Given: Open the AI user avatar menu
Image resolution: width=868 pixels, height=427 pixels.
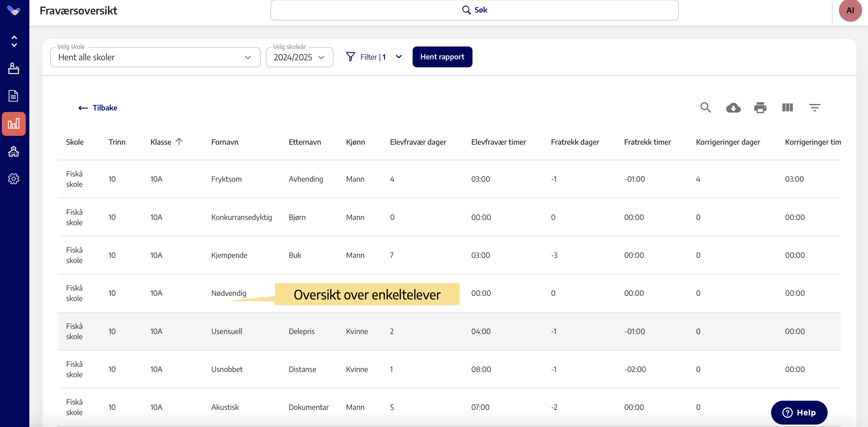Looking at the screenshot, I should [850, 10].
